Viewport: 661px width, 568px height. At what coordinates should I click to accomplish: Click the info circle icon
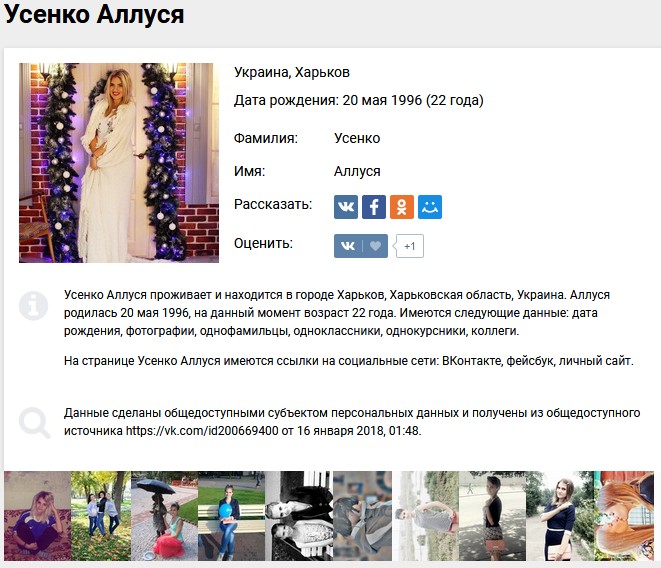coord(33,306)
